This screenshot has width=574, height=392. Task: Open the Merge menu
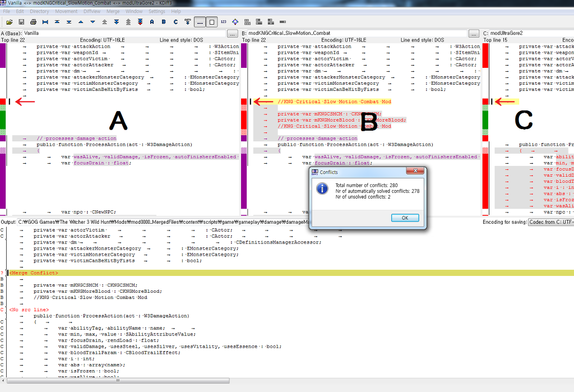click(x=113, y=11)
